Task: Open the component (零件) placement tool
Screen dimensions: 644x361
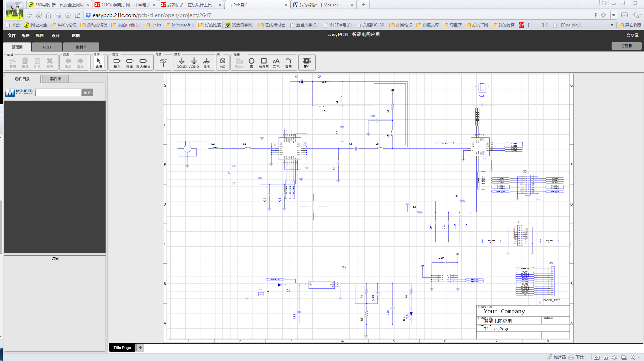Action: coord(307,63)
